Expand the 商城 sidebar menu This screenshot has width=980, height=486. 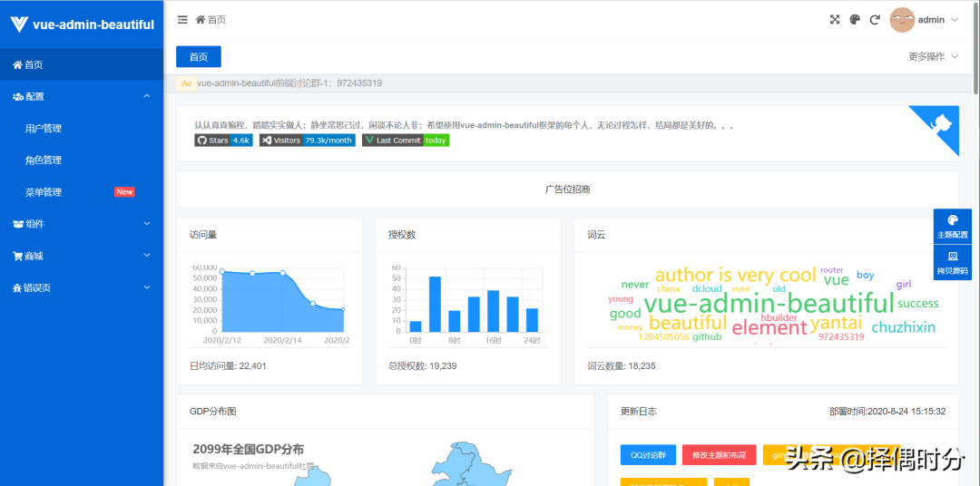(82, 256)
